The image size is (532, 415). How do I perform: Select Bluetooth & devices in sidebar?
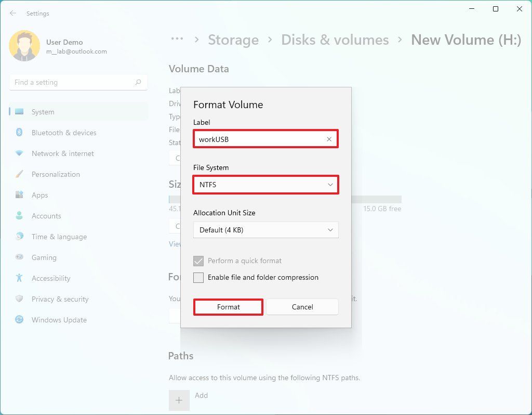[64, 133]
